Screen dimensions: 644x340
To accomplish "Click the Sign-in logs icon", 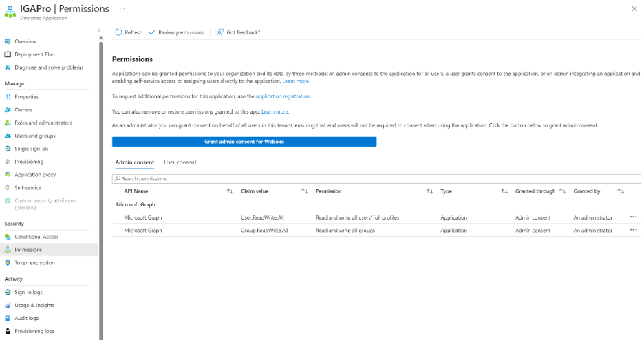I will [8, 293].
